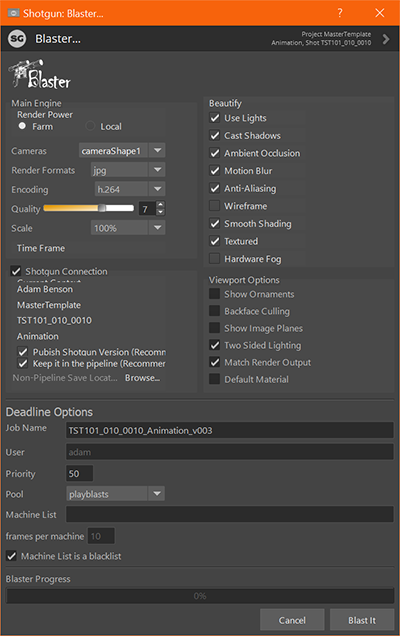Image resolution: width=400 pixels, height=636 pixels.
Task: Enable Wireframe checkbox
Action: pos(215,206)
